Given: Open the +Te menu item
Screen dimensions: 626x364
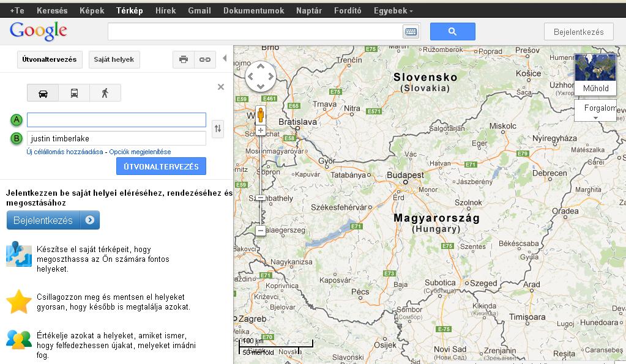Looking at the screenshot, I should 17,11.
